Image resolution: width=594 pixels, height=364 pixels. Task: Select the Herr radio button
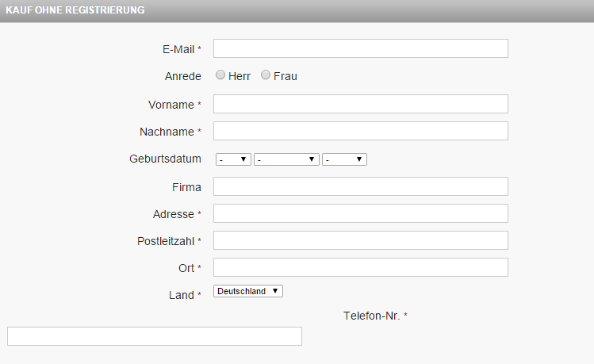(220, 75)
